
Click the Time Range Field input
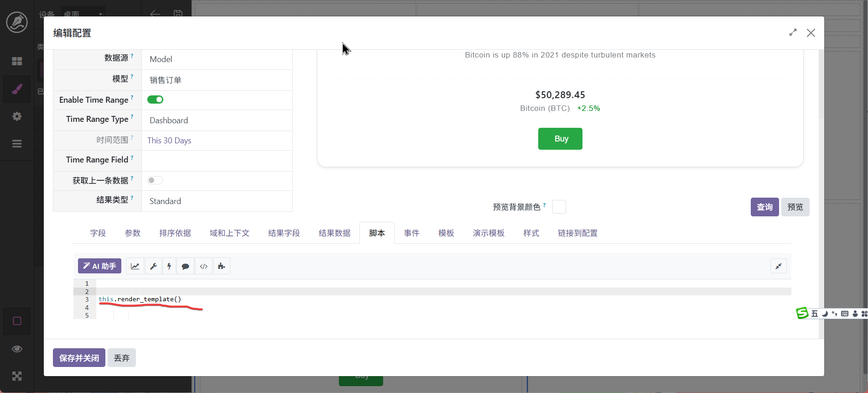(x=217, y=161)
